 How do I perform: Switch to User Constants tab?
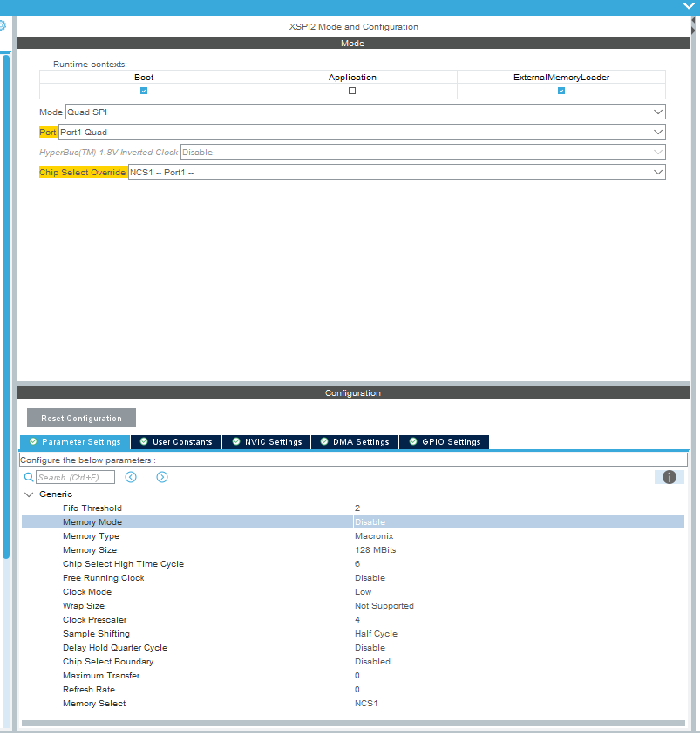coord(176,442)
